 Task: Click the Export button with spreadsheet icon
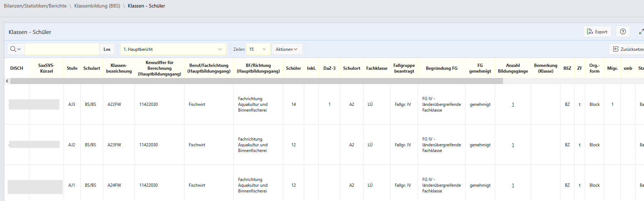597,32
